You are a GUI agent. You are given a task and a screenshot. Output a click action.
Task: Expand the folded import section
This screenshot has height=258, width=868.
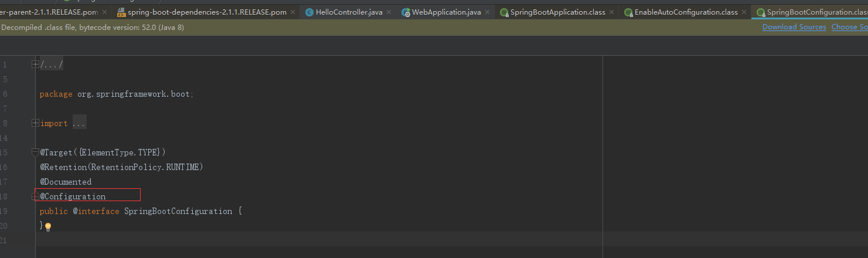pos(35,123)
